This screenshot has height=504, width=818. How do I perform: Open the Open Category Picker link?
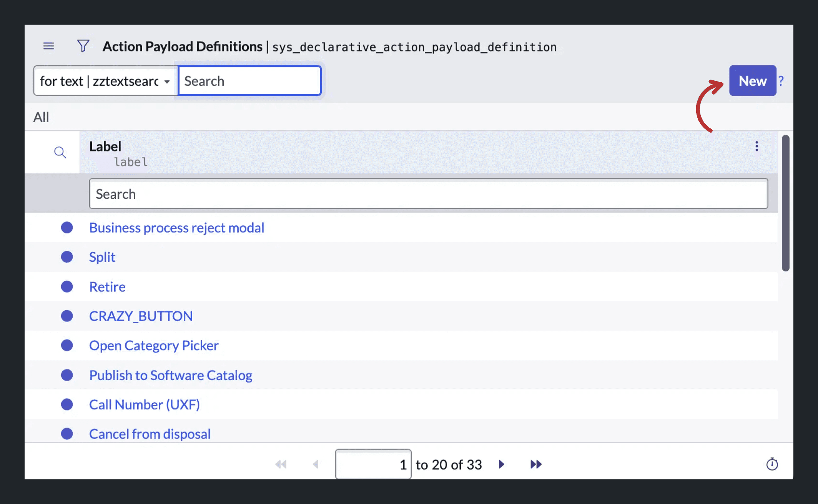[x=154, y=345]
